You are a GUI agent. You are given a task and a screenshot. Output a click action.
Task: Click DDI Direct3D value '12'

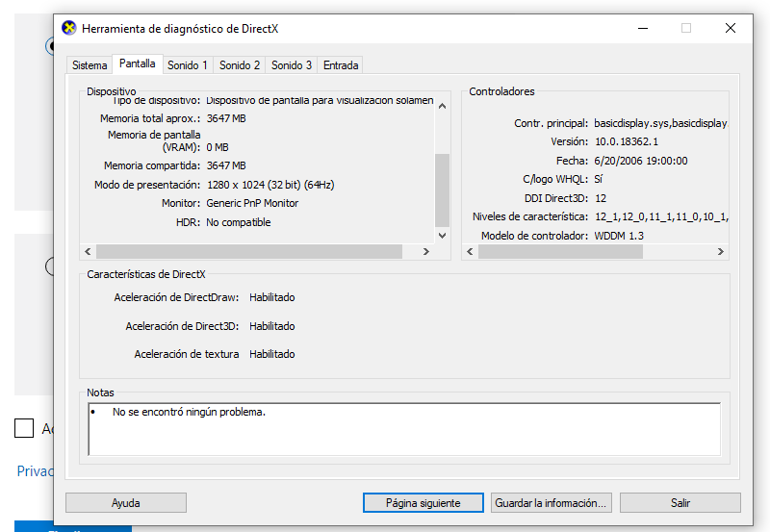point(601,198)
